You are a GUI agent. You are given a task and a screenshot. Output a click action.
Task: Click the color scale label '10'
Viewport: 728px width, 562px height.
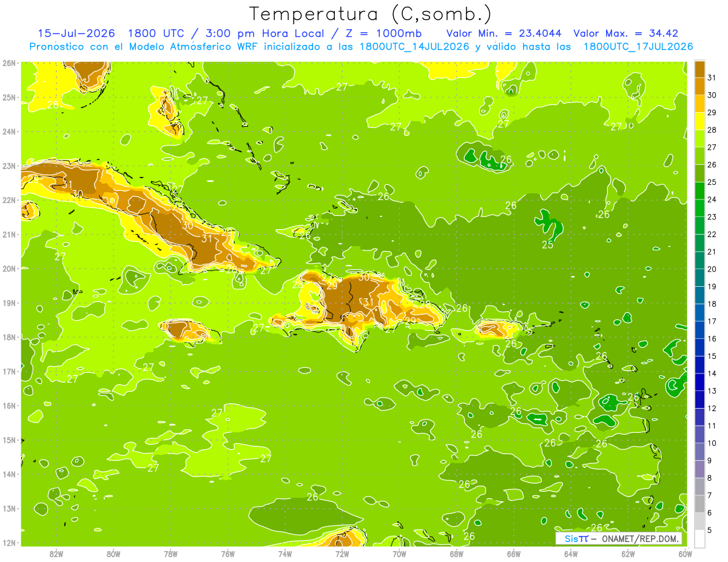pyautogui.click(x=712, y=443)
